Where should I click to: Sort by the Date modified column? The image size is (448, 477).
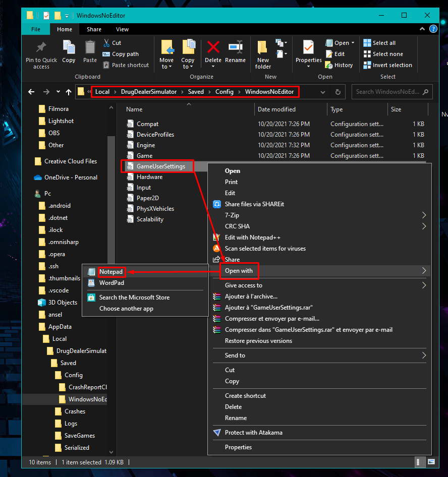(x=276, y=109)
